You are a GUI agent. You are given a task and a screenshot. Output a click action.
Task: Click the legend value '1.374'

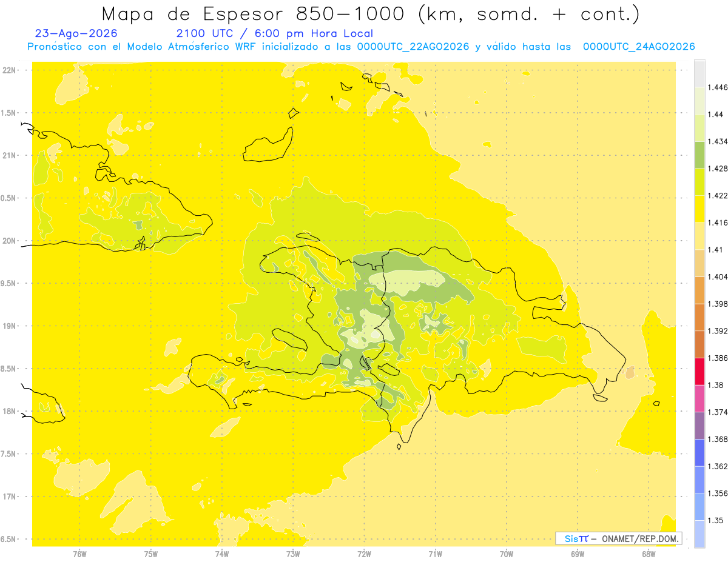pyautogui.click(x=719, y=412)
